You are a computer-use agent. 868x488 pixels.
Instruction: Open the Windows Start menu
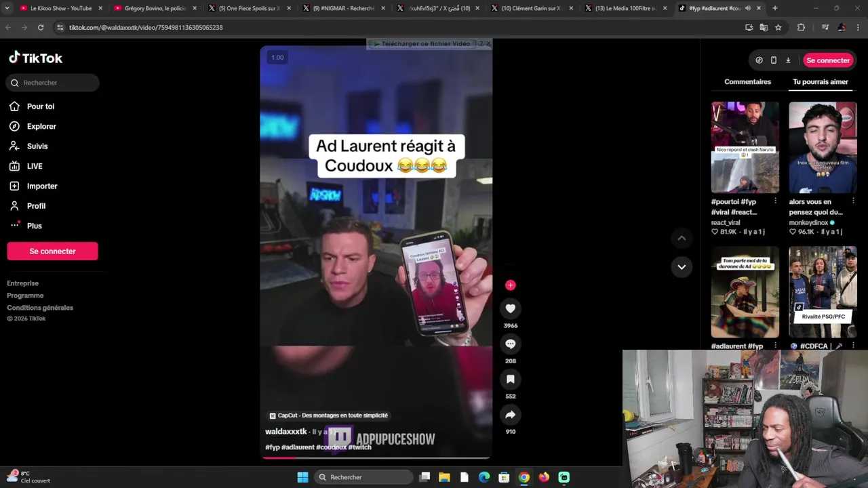coord(302,477)
